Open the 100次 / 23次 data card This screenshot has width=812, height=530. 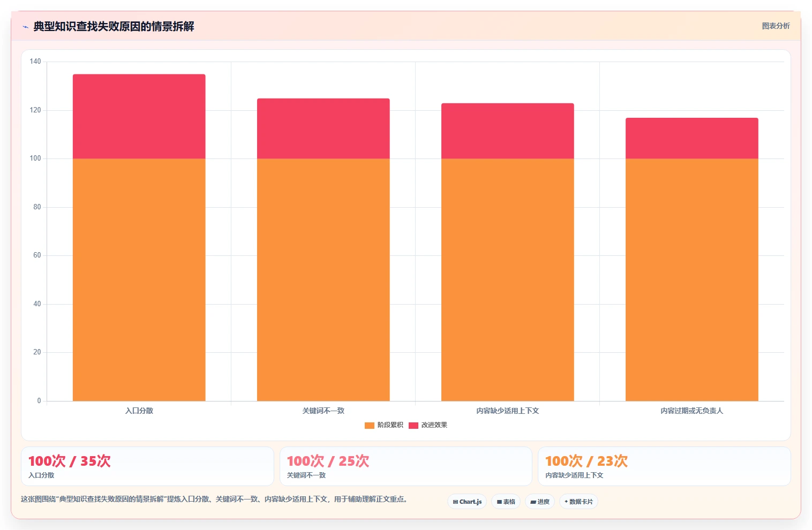click(664, 466)
